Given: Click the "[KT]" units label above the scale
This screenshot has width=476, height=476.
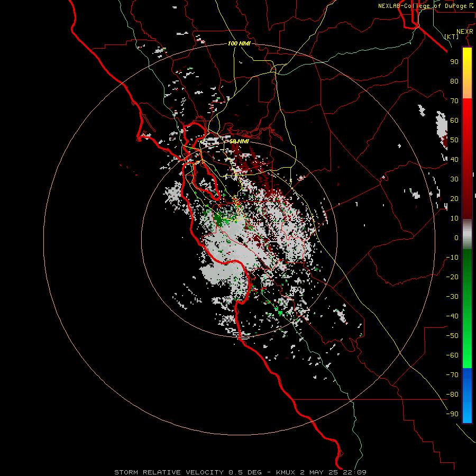Looking at the screenshot, I should [x=451, y=36].
